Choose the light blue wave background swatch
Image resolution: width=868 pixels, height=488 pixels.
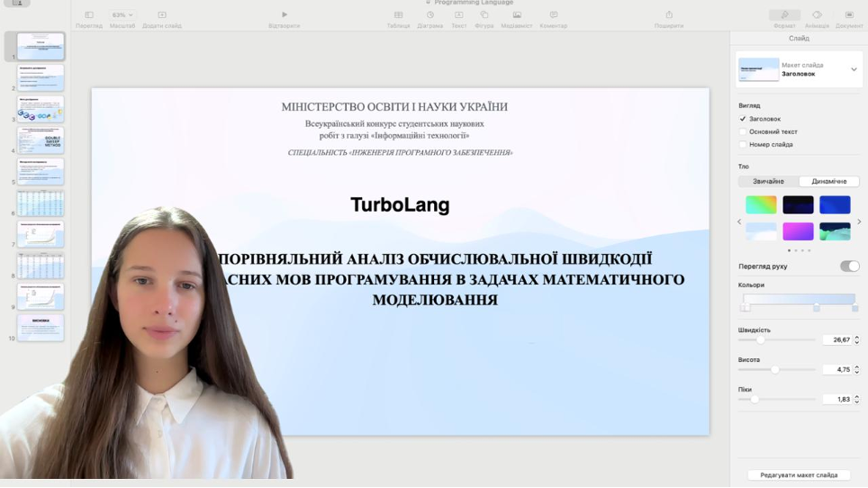761,231
